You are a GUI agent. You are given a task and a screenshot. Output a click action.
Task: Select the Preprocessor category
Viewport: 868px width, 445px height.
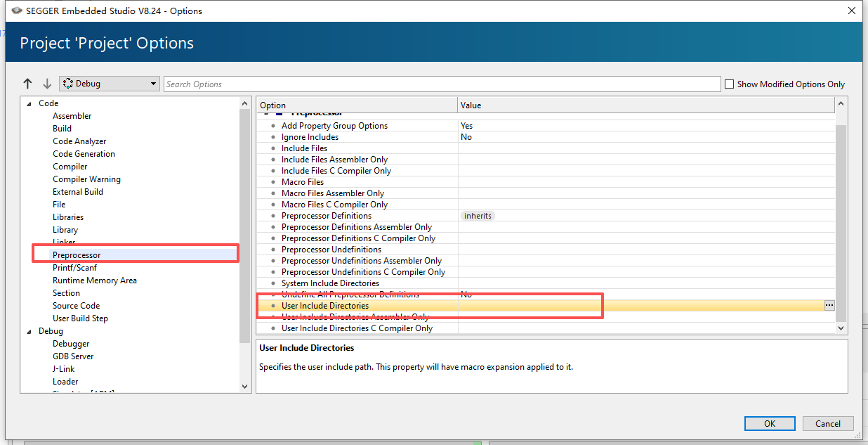click(77, 254)
